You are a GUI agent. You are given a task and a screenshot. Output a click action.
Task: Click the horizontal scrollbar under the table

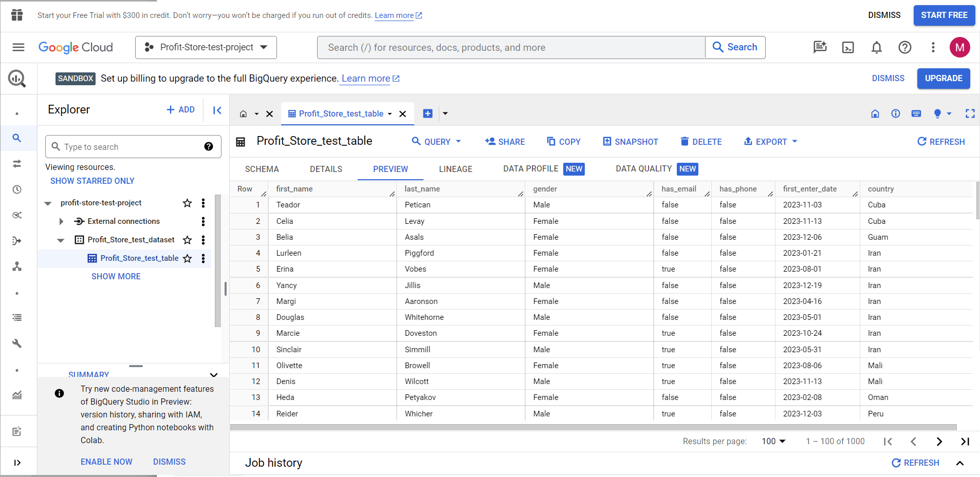click(x=594, y=427)
